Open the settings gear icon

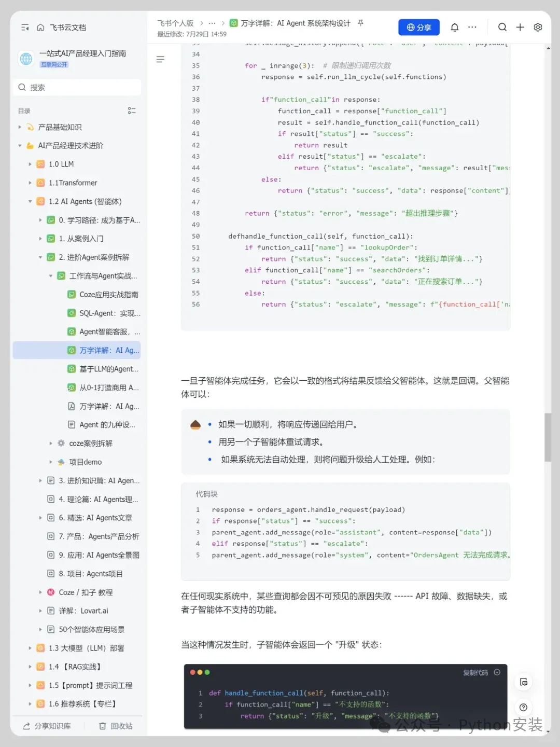[538, 27]
